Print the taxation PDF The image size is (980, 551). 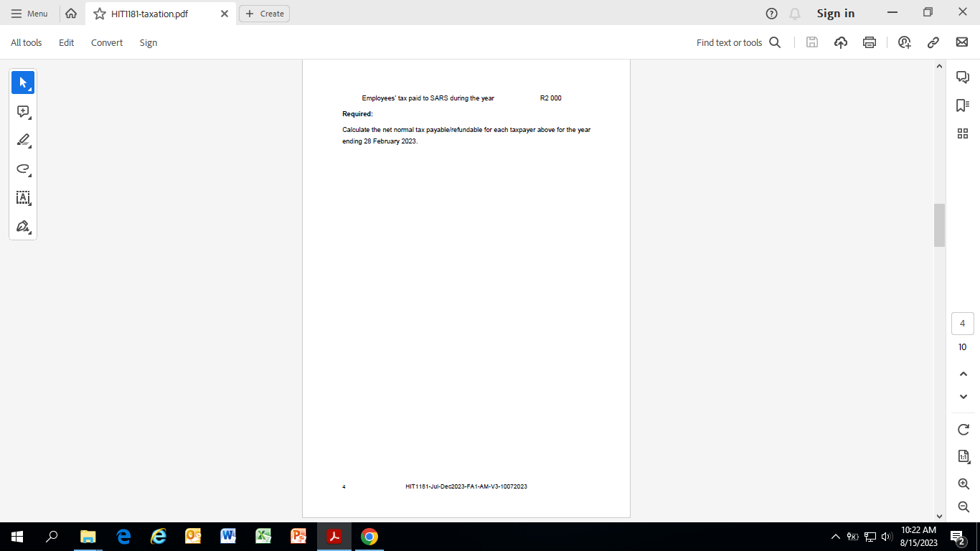869,42
